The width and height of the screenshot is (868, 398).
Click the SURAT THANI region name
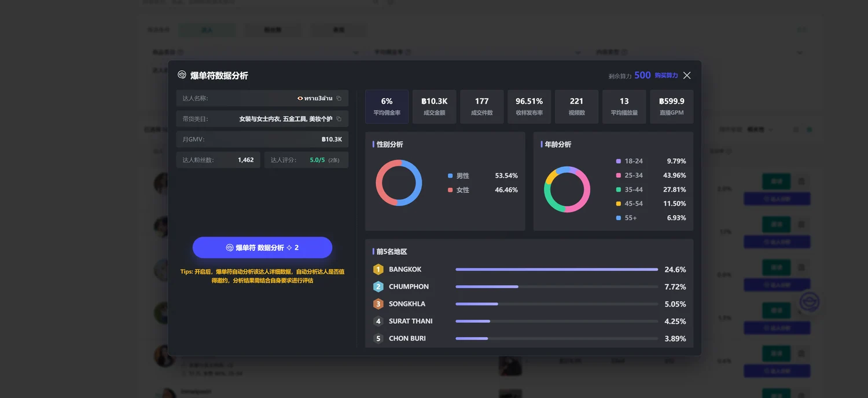[411, 322]
